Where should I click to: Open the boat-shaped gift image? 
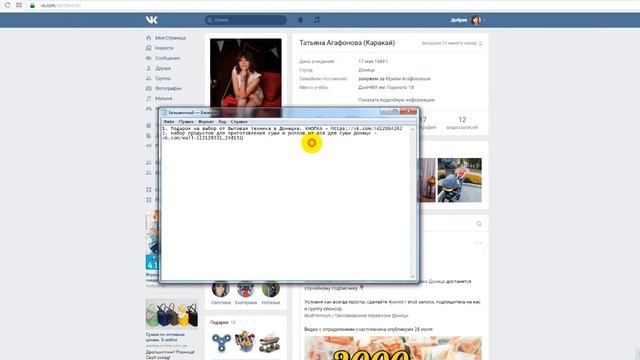[x=270, y=342]
